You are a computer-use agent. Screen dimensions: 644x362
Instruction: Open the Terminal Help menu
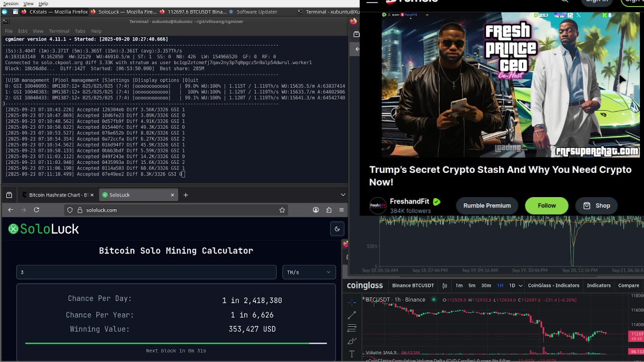pyautogui.click(x=96, y=31)
